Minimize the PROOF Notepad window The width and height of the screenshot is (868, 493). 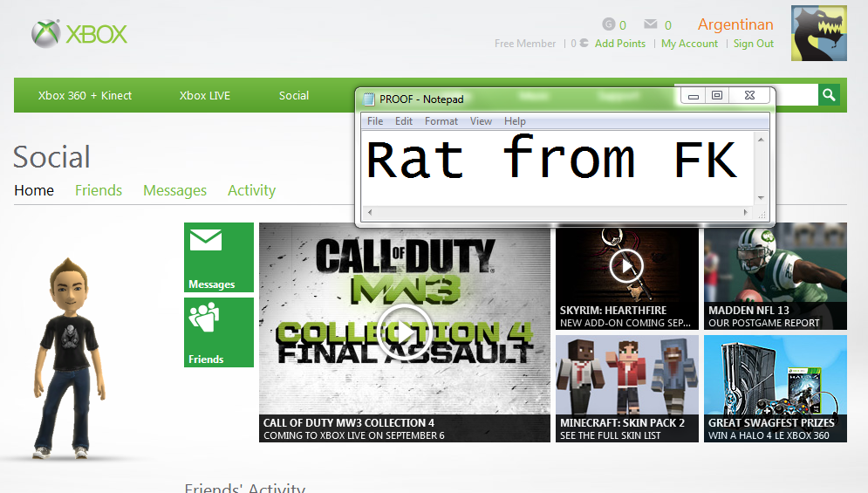tap(693, 96)
